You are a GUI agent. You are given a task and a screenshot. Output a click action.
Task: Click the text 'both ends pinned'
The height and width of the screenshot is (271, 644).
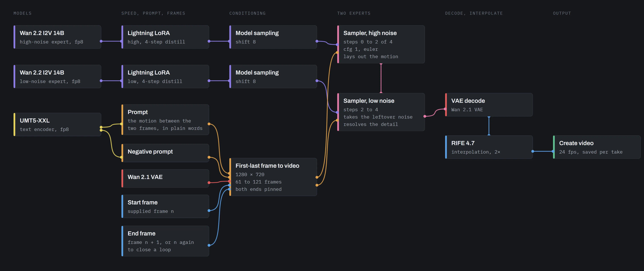click(x=258, y=189)
